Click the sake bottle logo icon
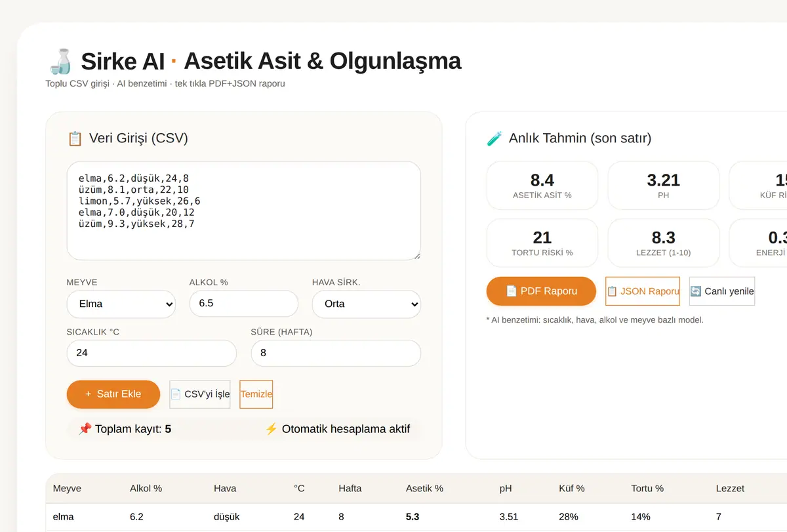Image resolution: width=787 pixels, height=532 pixels. point(60,61)
